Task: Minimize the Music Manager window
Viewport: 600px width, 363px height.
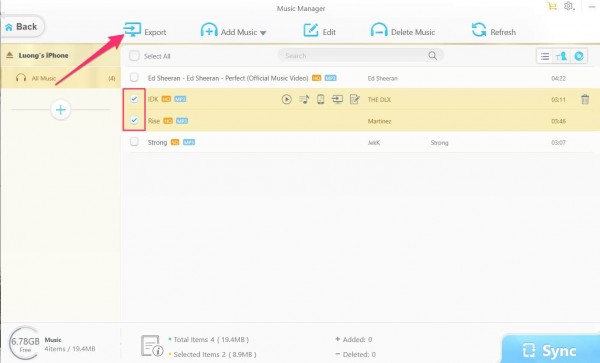Action: point(592,7)
